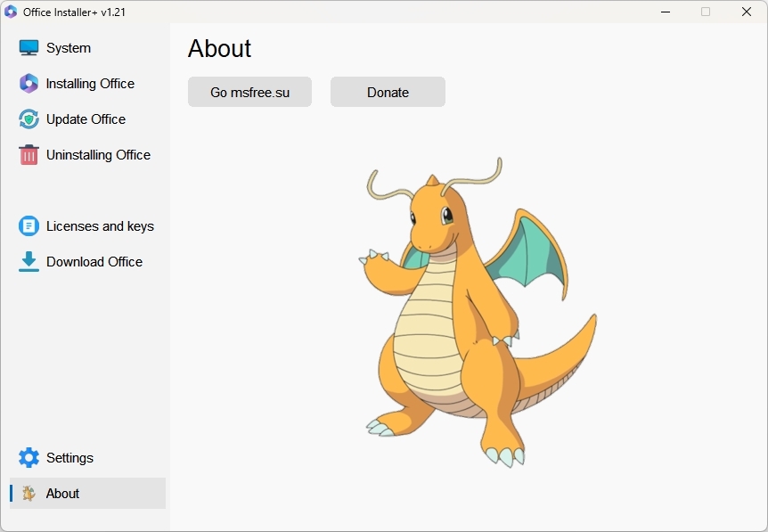
Task: Click the Go msfree.su button
Action: (249, 92)
